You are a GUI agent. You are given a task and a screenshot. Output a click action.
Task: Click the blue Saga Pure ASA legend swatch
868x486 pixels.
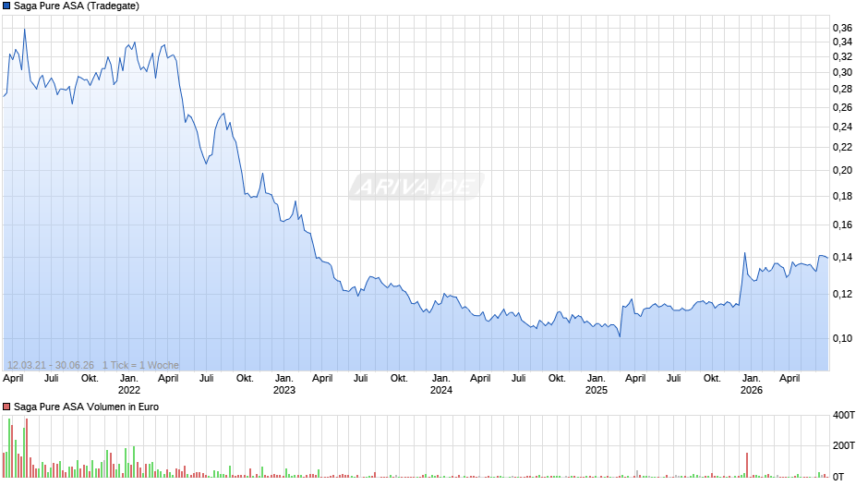pyautogui.click(x=6, y=6)
